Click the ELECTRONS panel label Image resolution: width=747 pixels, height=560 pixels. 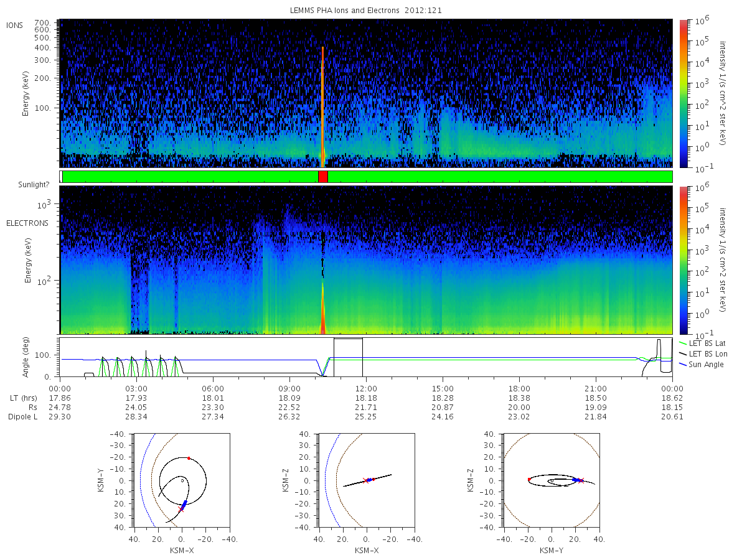pyautogui.click(x=27, y=223)
